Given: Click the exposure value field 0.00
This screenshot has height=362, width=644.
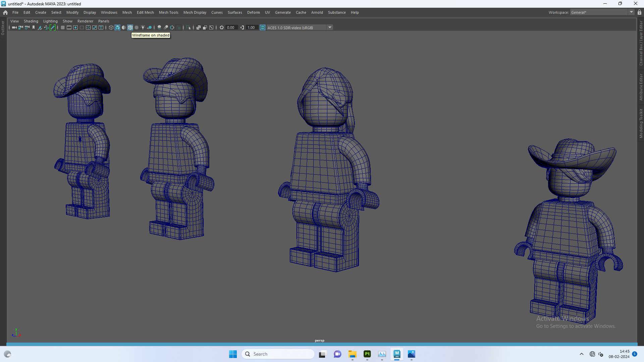Looking at the screenshot, I should coord(232,27).
